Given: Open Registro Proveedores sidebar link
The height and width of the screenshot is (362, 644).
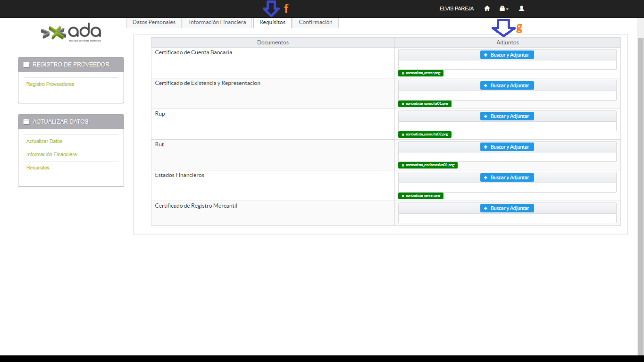Looking at the screenshot, I should click(50, 84).
